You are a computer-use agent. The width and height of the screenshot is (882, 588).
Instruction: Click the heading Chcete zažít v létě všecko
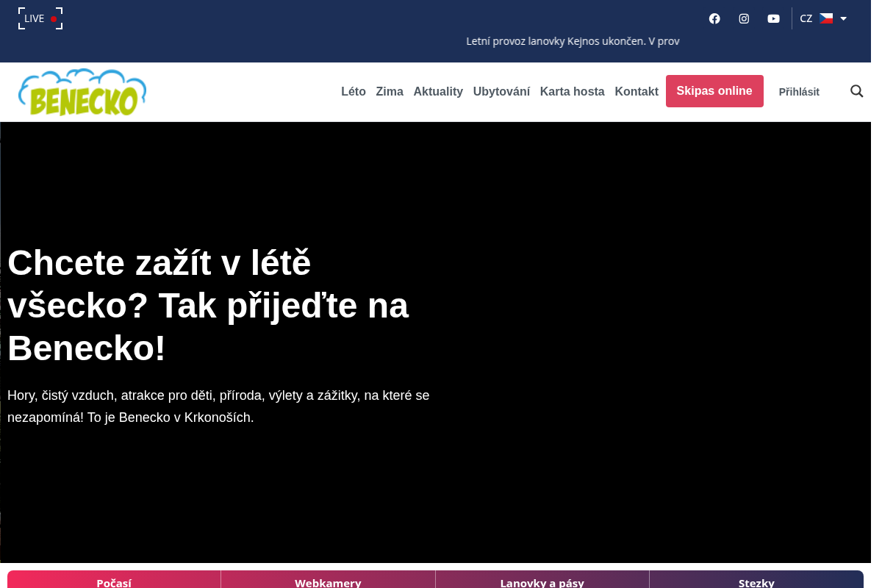pos(208,305)
